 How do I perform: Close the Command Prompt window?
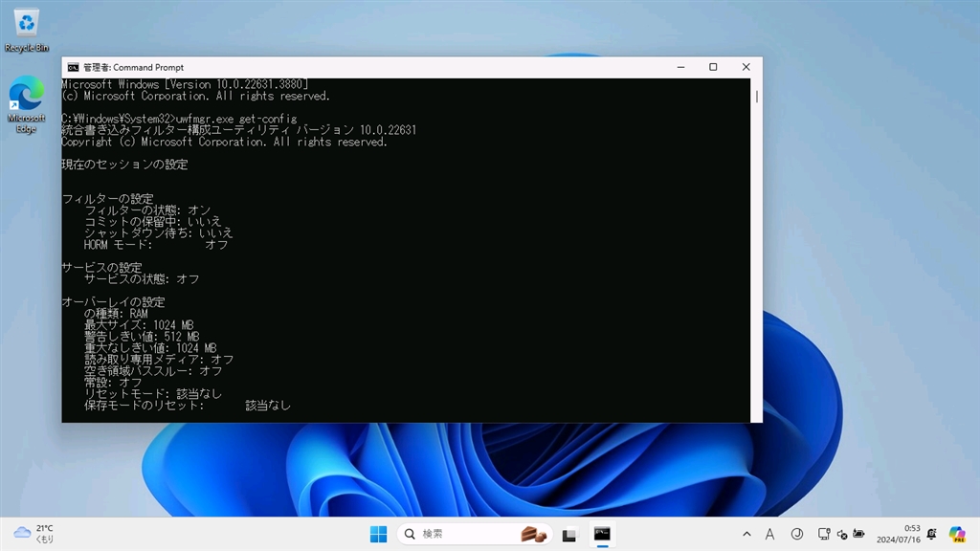tap(746, 68)
